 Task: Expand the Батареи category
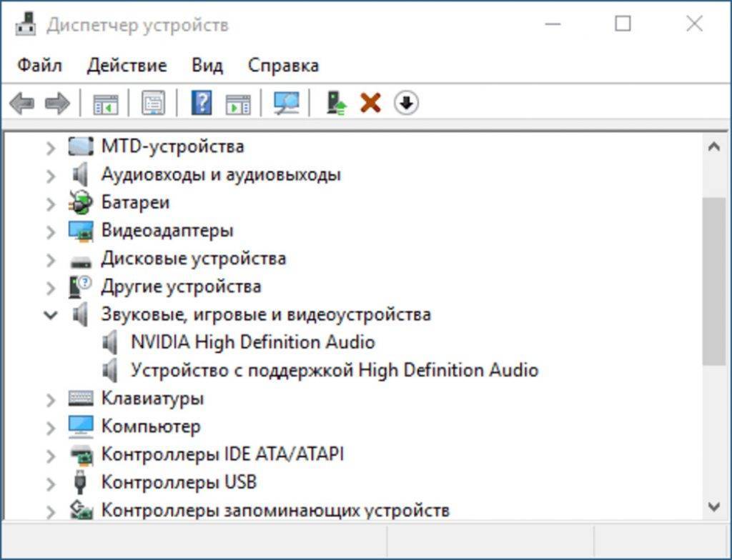point(51,204)
